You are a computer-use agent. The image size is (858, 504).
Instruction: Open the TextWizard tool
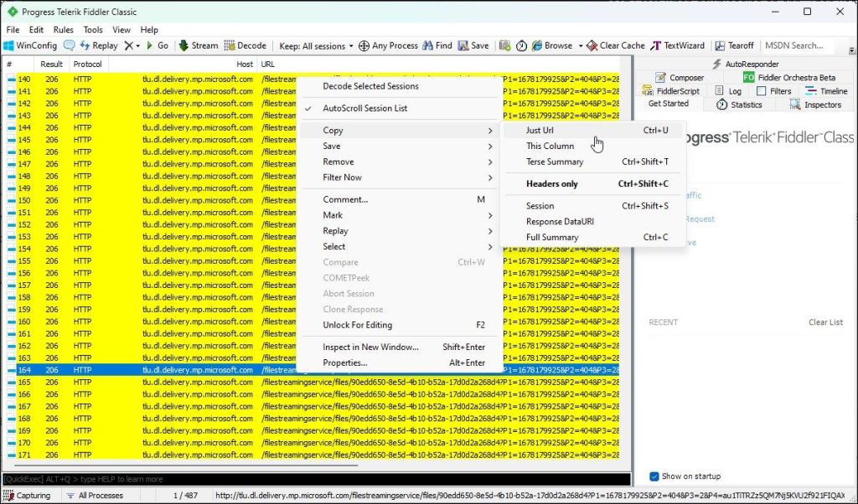pos(678,45)
